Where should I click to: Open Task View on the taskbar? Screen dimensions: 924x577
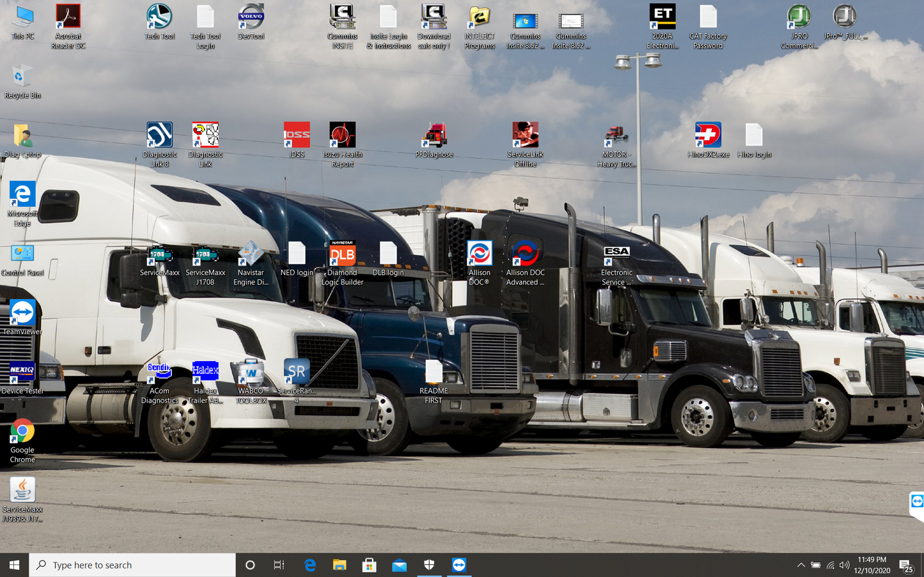[x=279, y=565]
